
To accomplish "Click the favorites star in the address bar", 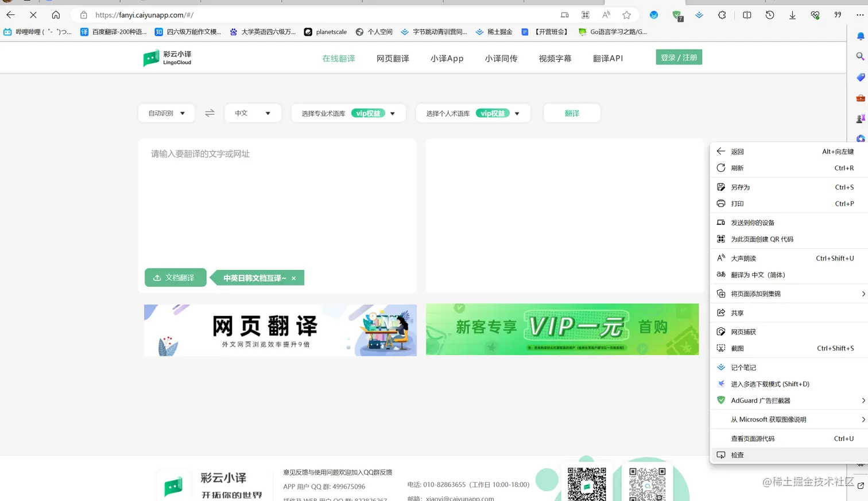I will 626,15.
